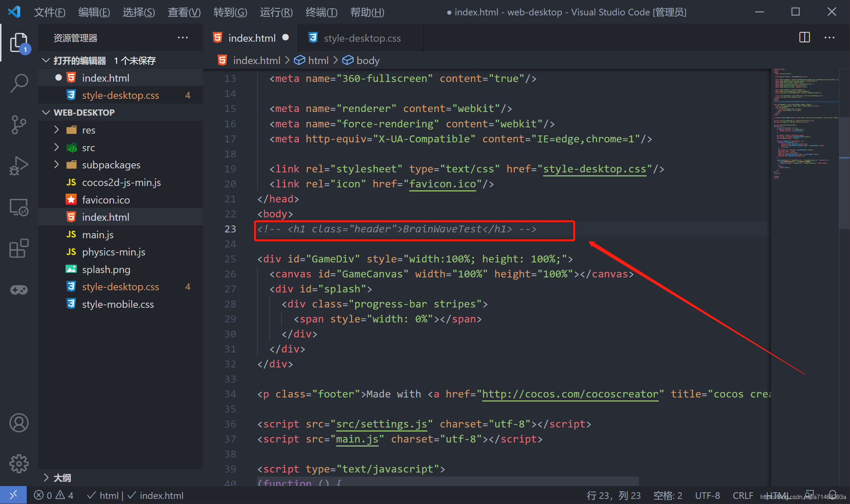This screenshot has height=504, width=850.
Task: Open the 运行(R) menu
Action: 276,12
